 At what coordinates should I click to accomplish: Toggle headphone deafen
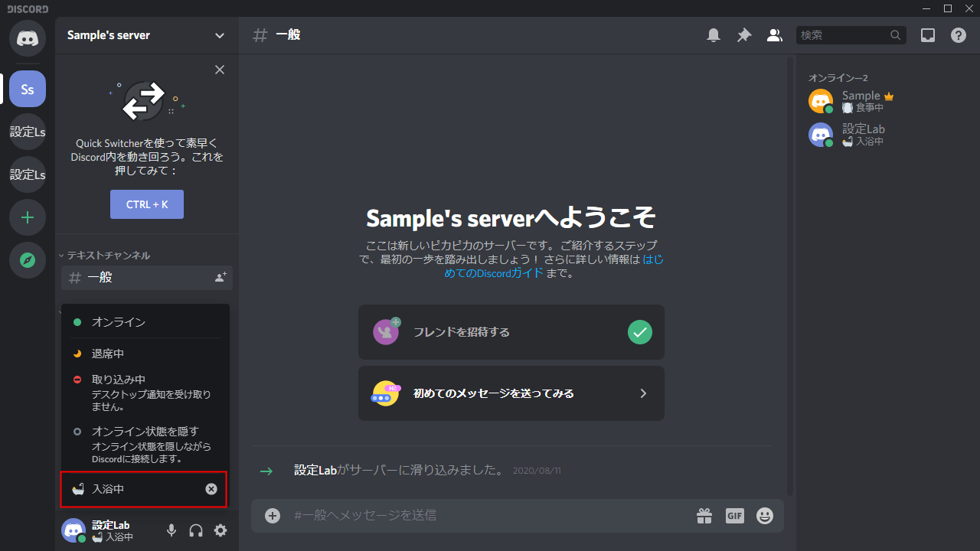[x=196, y=530]
